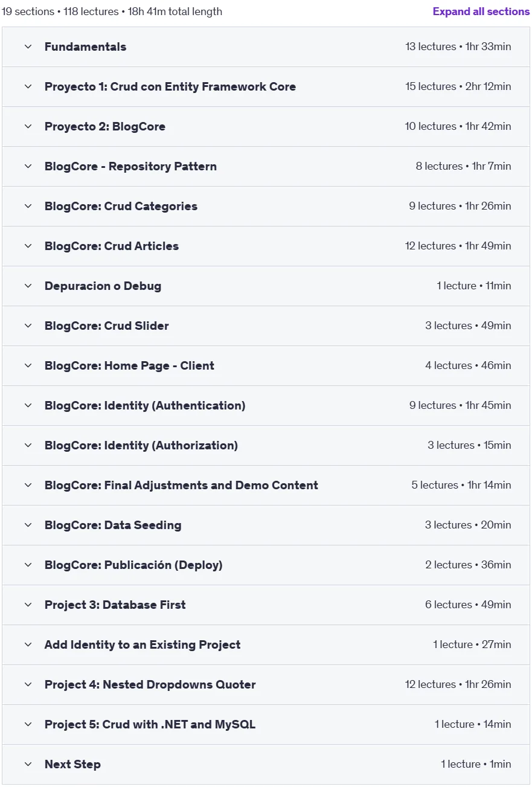Click the Next Step section row

click(266, 764)
